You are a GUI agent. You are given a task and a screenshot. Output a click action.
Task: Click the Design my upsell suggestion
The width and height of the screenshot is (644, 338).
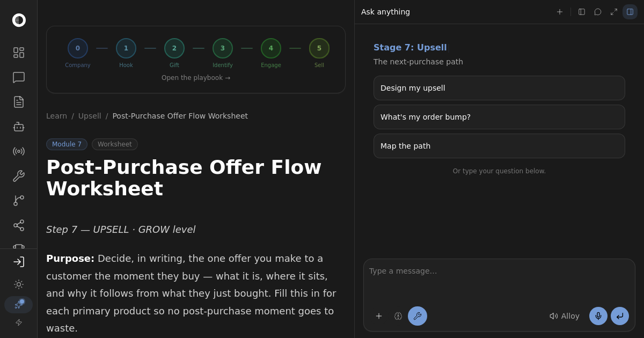pos(499,88)
